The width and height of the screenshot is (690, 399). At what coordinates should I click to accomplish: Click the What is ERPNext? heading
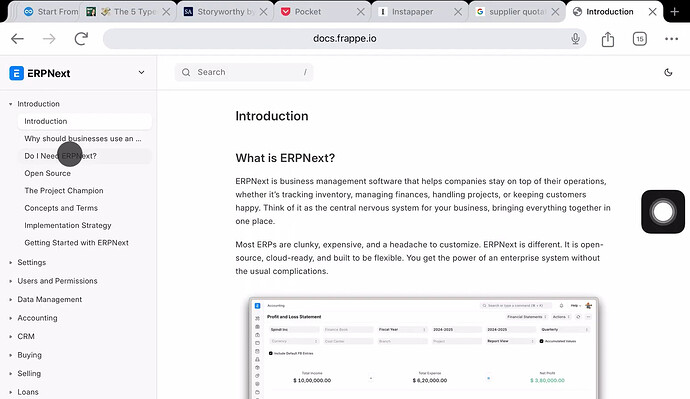(x=285, y=158)
